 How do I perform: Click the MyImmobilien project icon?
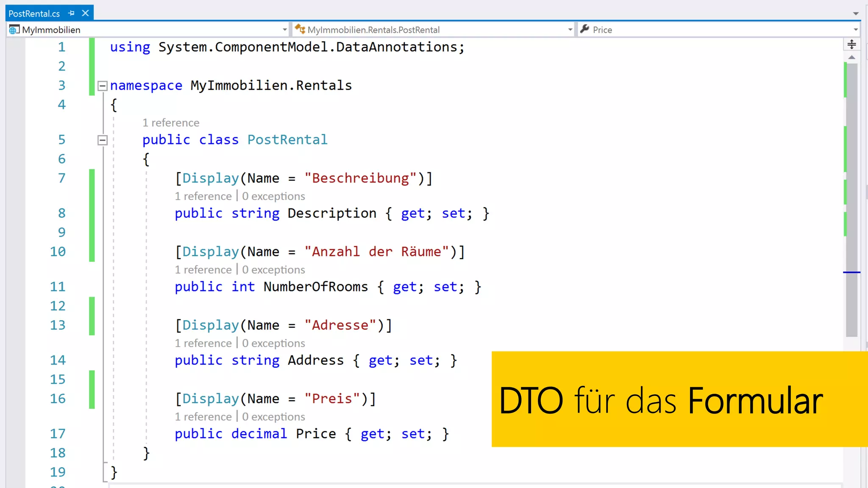click(14, 30)
